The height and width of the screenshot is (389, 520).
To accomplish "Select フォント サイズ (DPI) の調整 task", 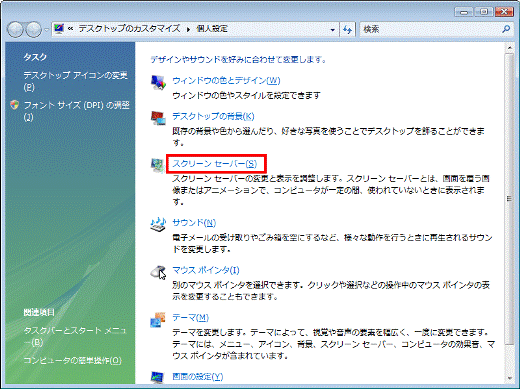I will click(76, 111).
